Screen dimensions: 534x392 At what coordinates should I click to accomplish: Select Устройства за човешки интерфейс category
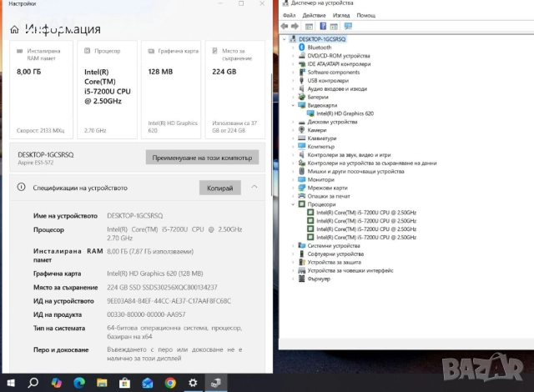350,270
